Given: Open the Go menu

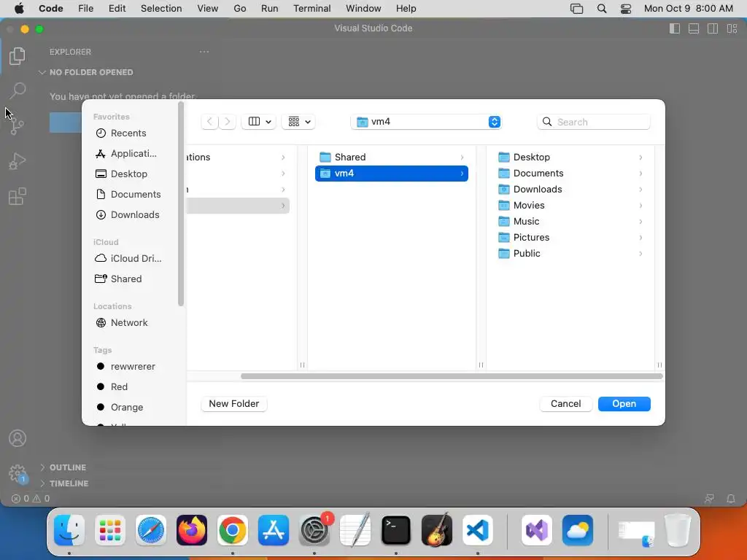Looking at the screenshot, I should click(239, 9).
